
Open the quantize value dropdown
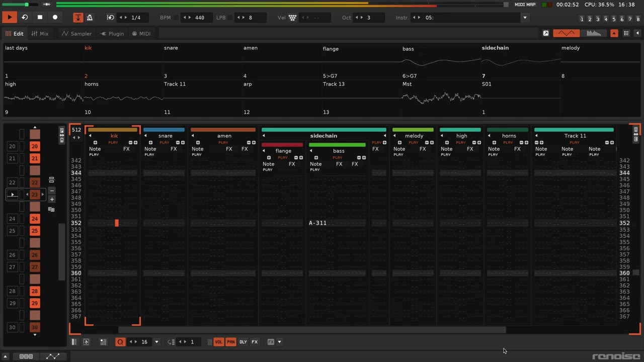156,342
